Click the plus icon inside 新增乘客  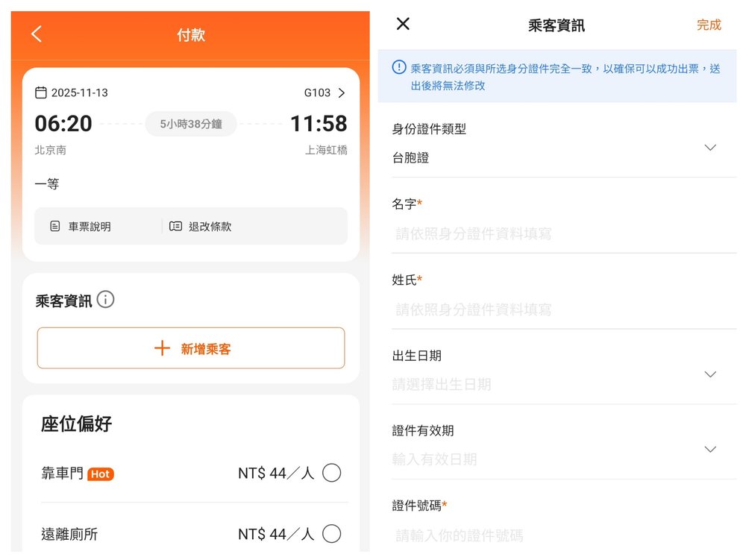pyautogui.click(x=163, y=347)
